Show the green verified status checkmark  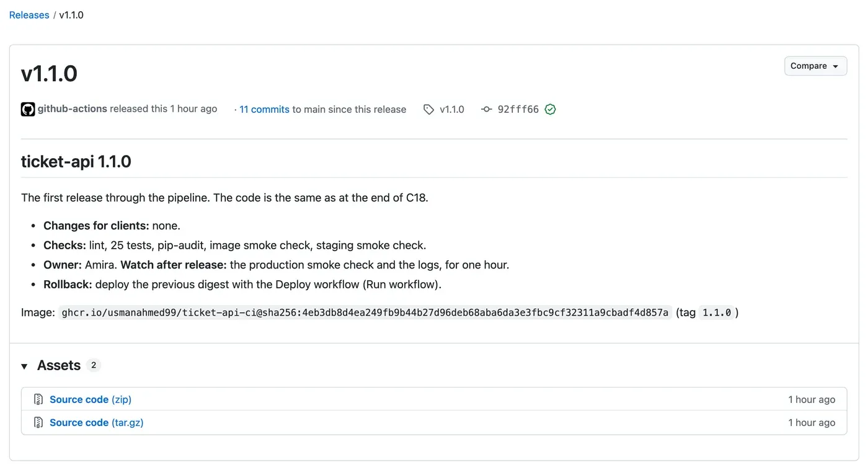(x=550, y=109)
